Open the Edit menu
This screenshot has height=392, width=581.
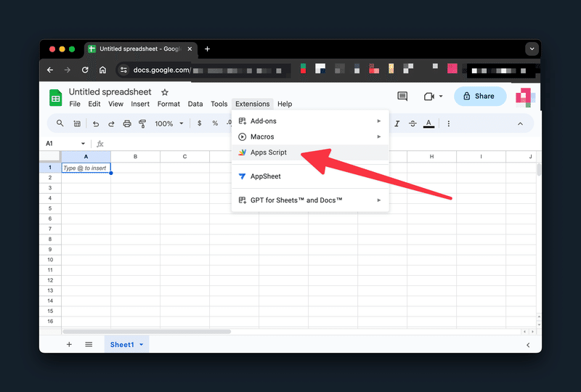tap(94, 104)
